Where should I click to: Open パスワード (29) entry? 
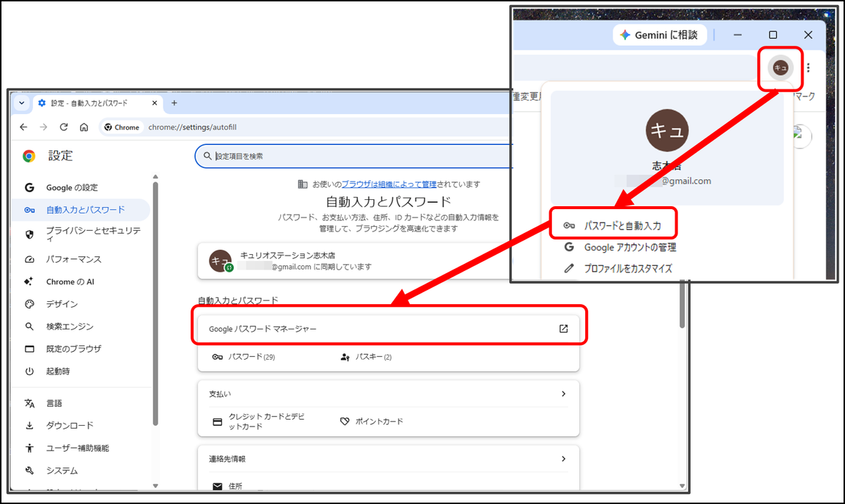tap(244, 357)
